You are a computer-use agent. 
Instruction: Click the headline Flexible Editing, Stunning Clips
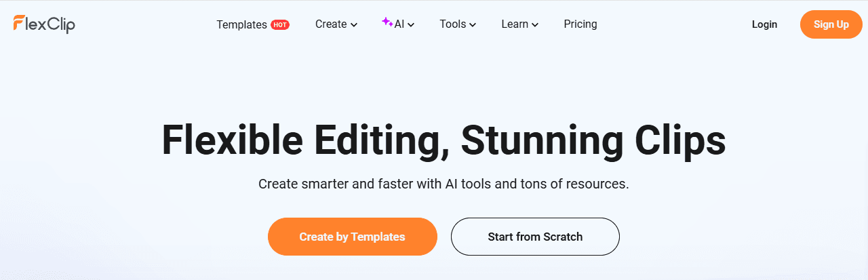(x=443, y=140)
